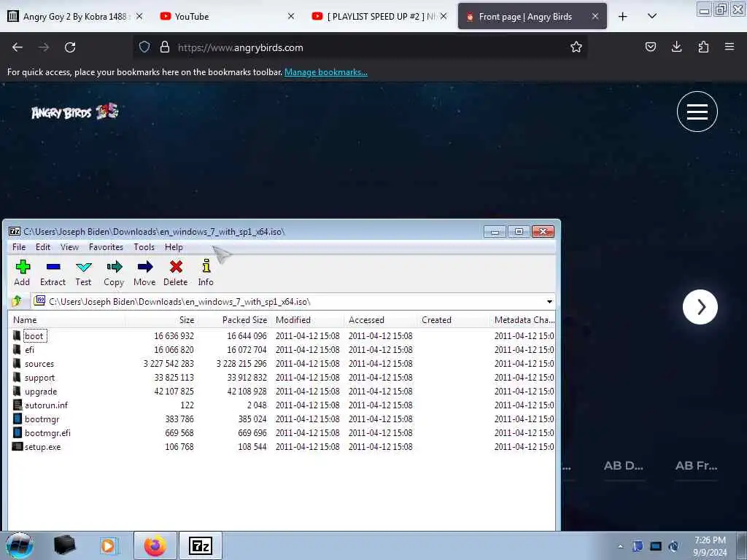The image size is (747, 560).
Task: Open the Angry Birds site hamburger menu
Action: click(x=697, y=112)
